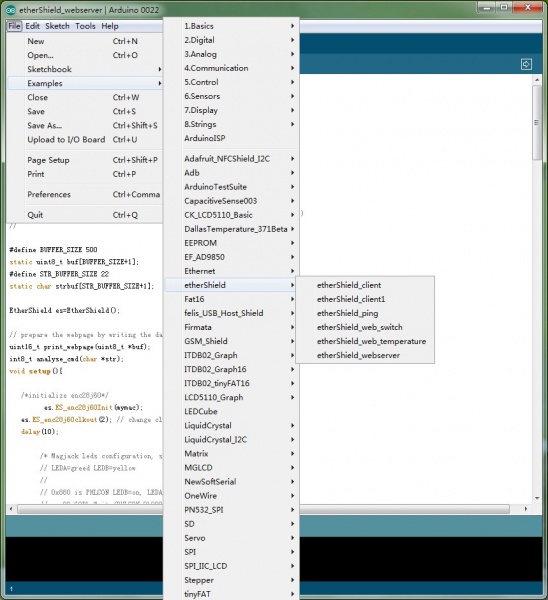
Task: Open the serial monitor icon at top right
Action: click(x=526, y=64)
